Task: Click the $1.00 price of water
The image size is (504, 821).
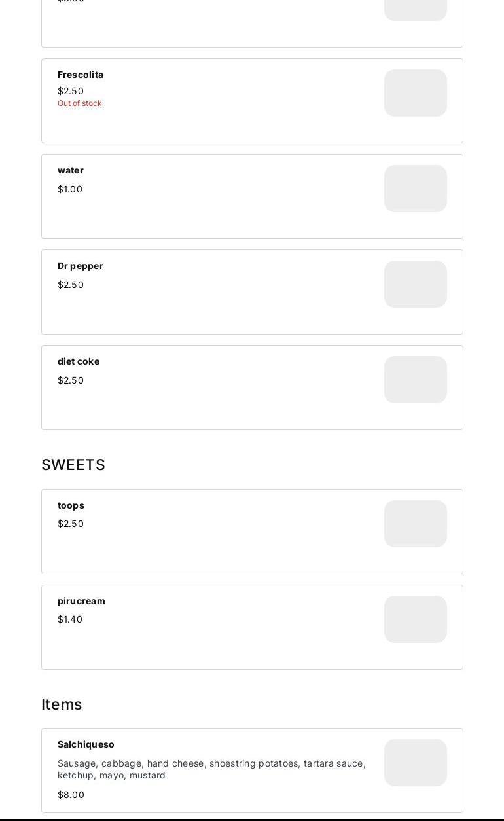Action: click(70, 189)
